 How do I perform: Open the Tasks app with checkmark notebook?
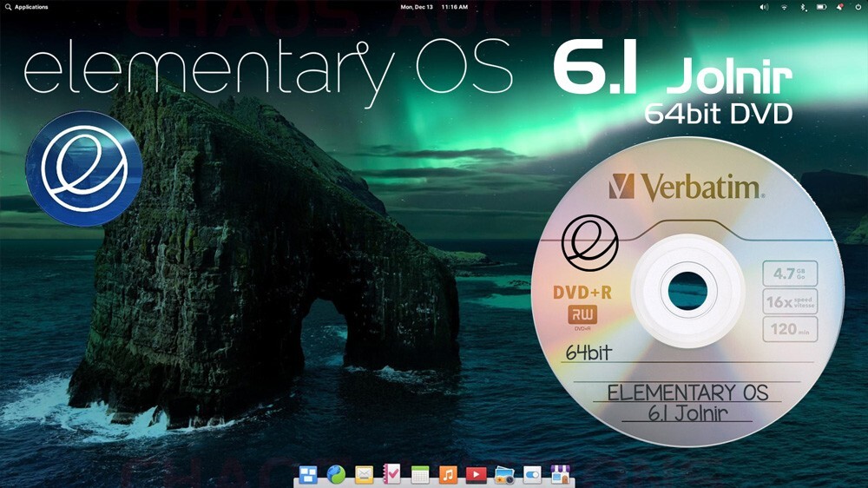coord(392,475)
